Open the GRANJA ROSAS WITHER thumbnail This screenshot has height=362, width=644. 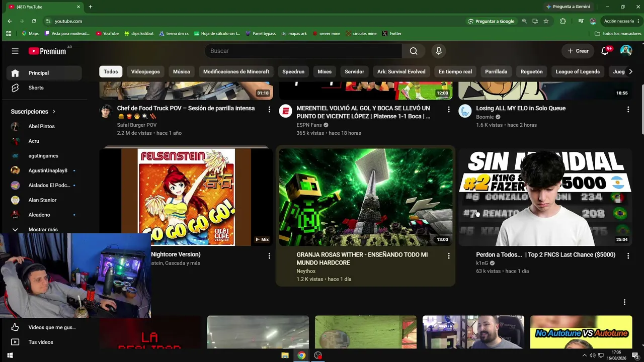[366, 197]
